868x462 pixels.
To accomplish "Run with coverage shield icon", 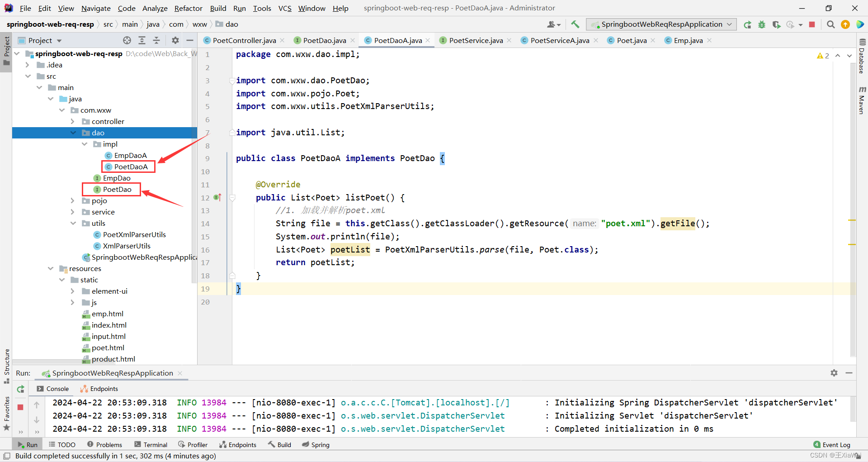I will 776,24.
